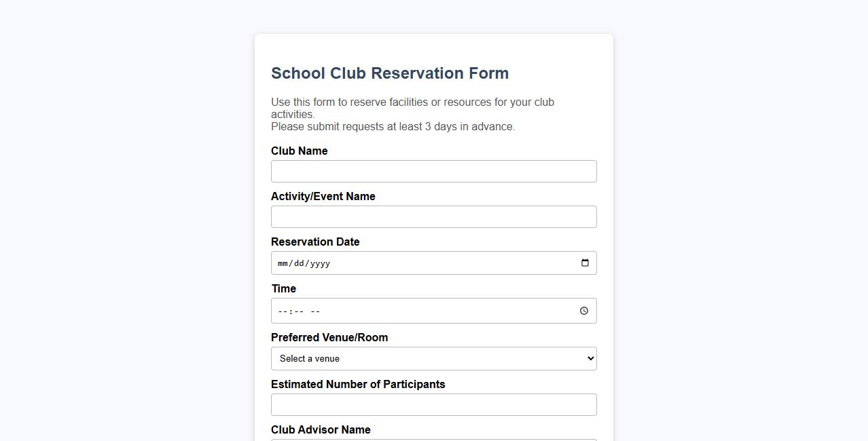Click the School Club Reservation Form heading
This screenshot has width=868, height=441.
(390, 73)
